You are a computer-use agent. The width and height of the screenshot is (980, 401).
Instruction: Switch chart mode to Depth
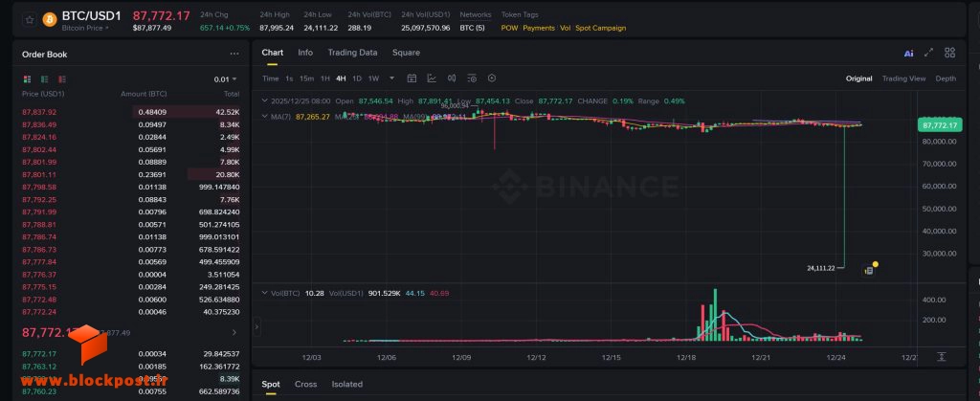pyautogui.click(x=946, y=78)
